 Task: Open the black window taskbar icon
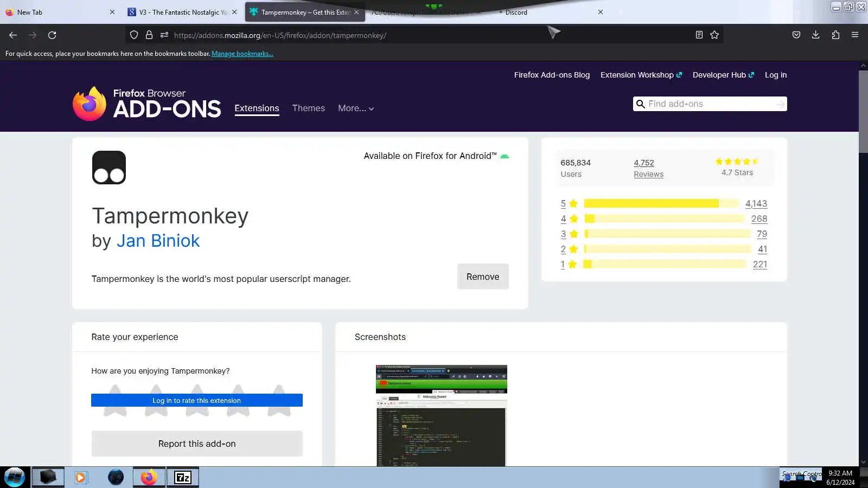[48, 477]
